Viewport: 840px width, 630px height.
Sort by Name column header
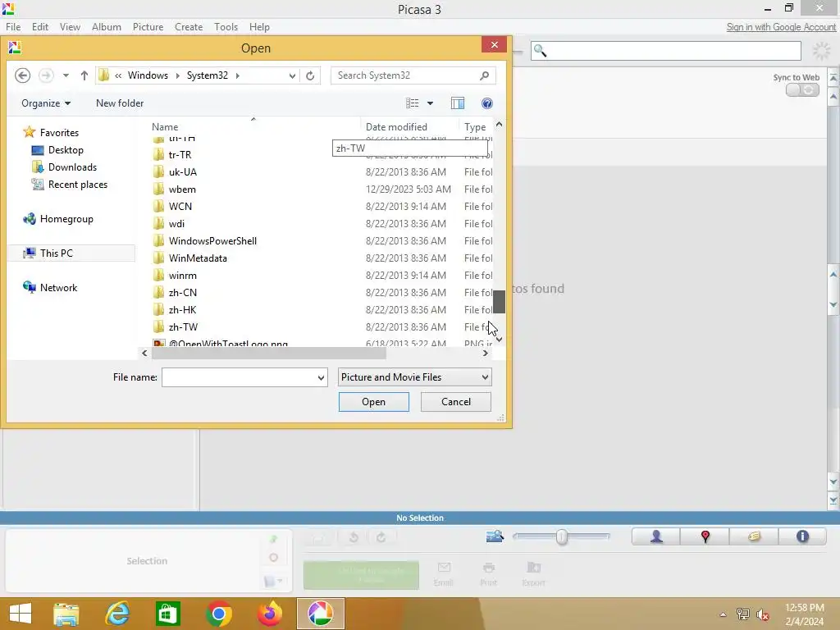tap(164, 127)
